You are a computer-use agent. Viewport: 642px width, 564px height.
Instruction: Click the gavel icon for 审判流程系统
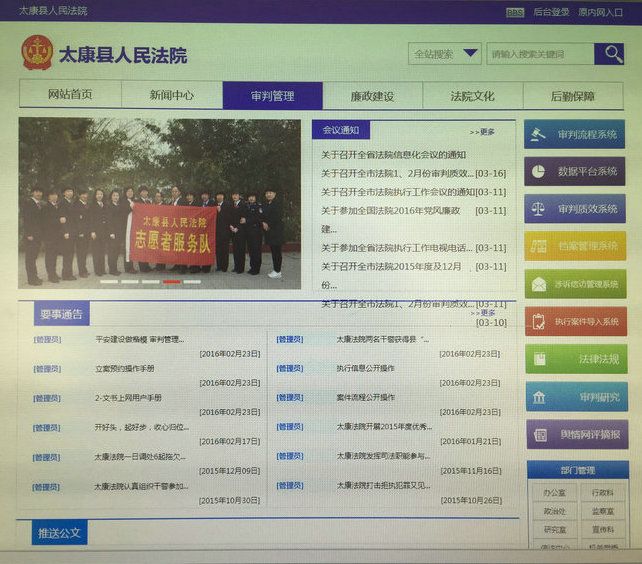tap(538, 134)
